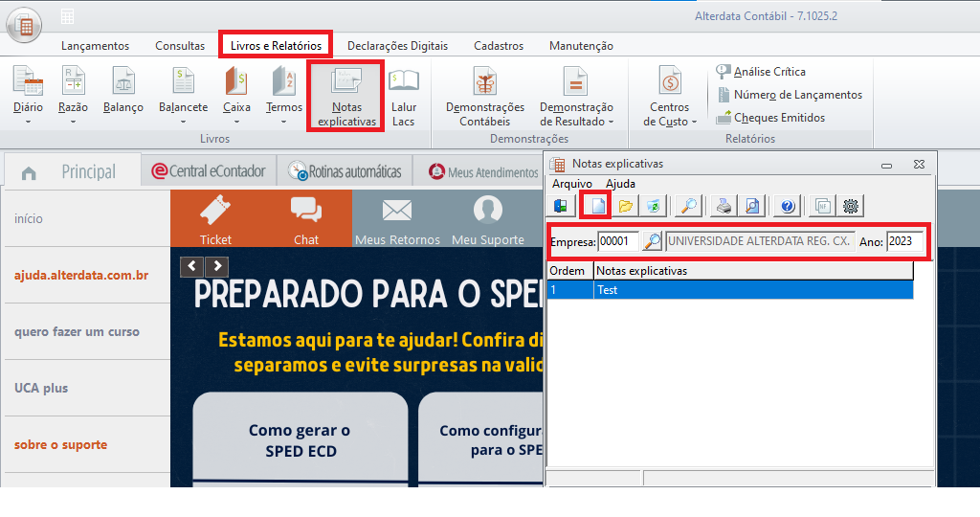This screenshot has width=980, height=517.
Task: Open the Declarações Digitais tab
Action: pos(397,46)
